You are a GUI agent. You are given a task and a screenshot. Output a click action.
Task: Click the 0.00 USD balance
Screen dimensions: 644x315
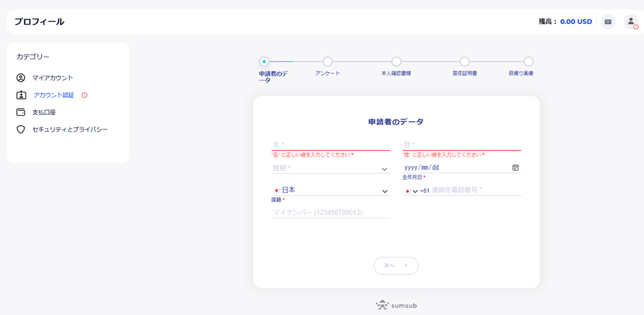click(x=576, y=22)
